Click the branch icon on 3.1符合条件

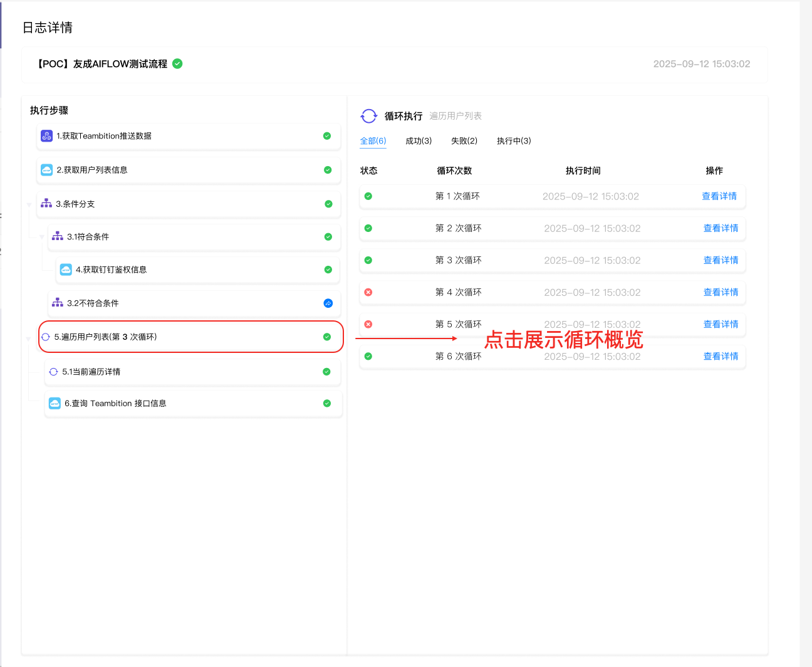[x=58, y=236]
